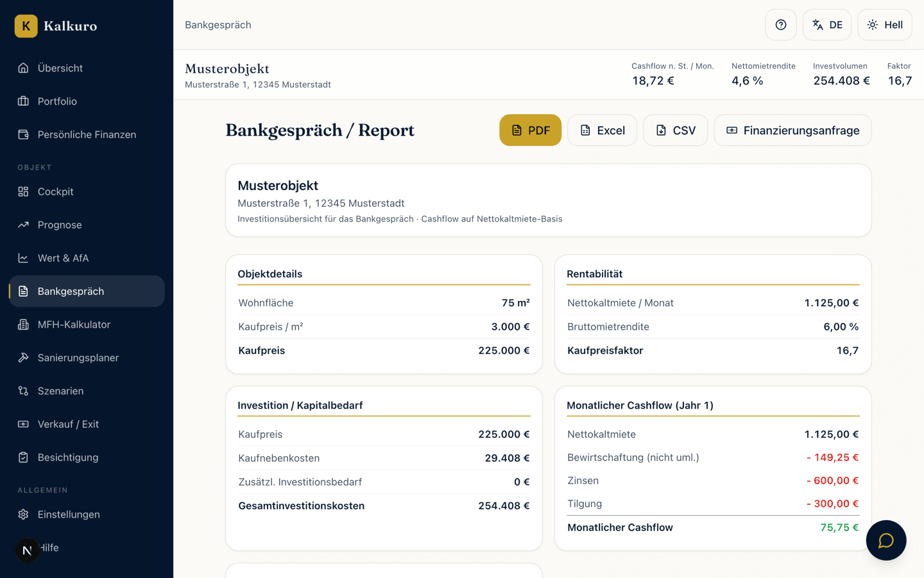This screenshot has width=924, height=578.
Task: Click the Kaufpreis / m² value 3.000 €
Action: [x=511, y=327]
